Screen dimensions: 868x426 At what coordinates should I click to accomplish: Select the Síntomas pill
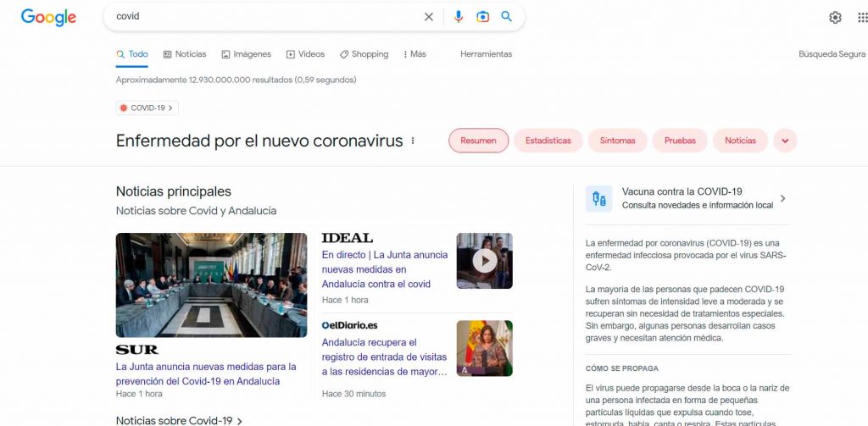tap(617, 141)
